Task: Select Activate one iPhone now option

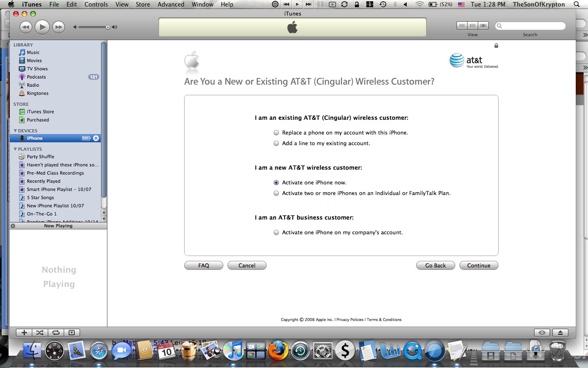Action: click(276, 183)
